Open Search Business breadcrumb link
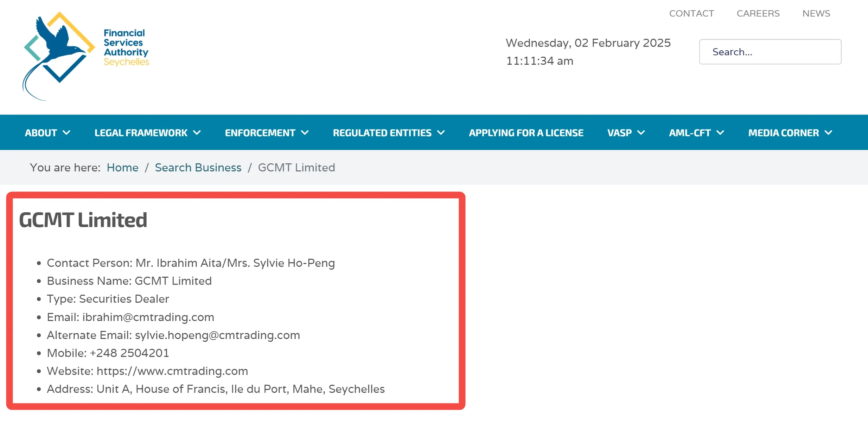The image size is (868, 421). pos(198,168)
